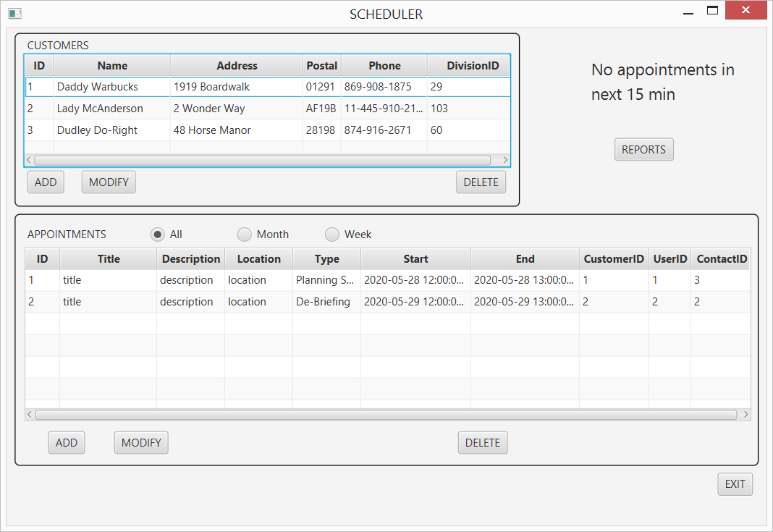Select the Week radio button
Image resolution: width=773 pixels, height=532 pixels.
tap(332, 234)
